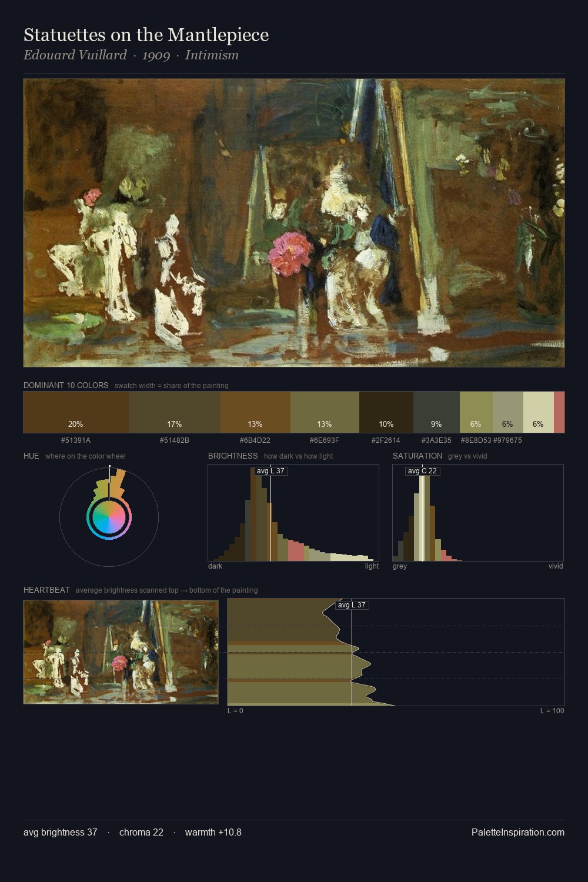Click the 'chroma 22' footer stat
588x882 pixels.
(x=141, y=832)
